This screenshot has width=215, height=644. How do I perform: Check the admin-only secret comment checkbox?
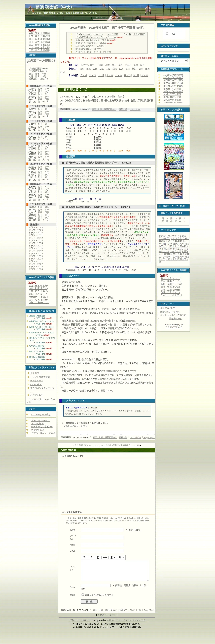(83, 595)
